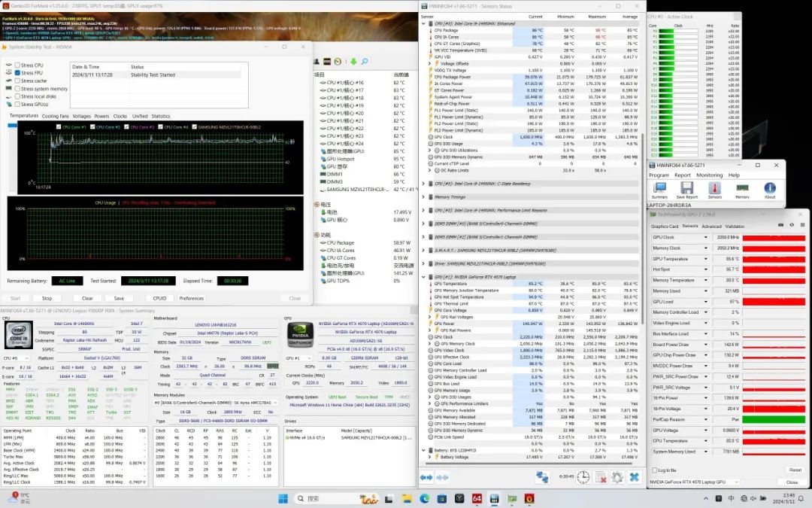
Task: Expand the CPU C-State Residency section
Action: [424, 183]
